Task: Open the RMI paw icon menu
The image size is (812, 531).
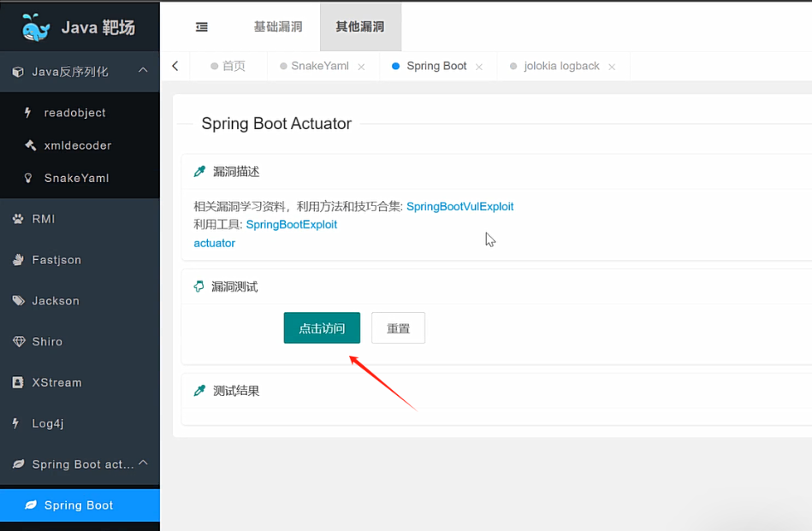Action: pyautogui.click(x=18, y=219)
